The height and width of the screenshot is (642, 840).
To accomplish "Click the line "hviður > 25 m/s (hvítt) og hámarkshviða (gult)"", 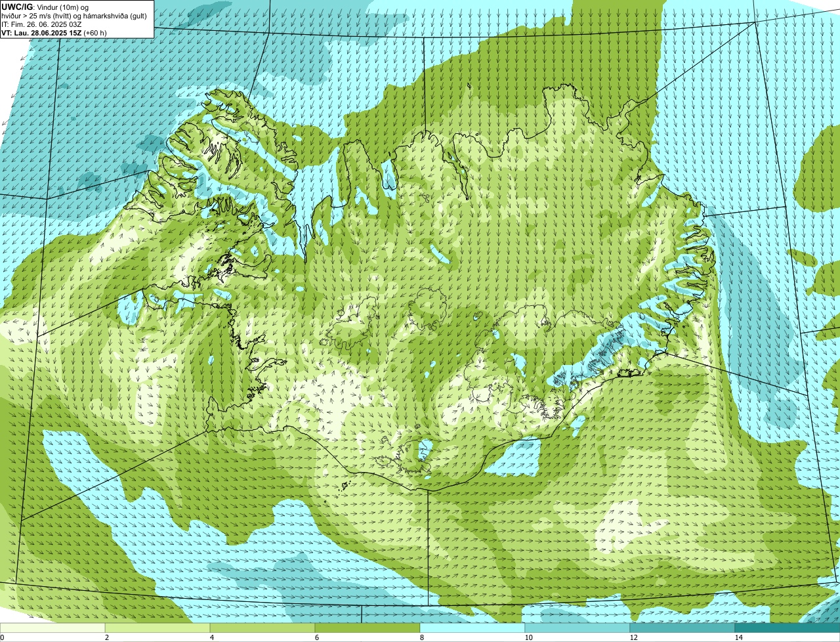I will tap(74, 15).
